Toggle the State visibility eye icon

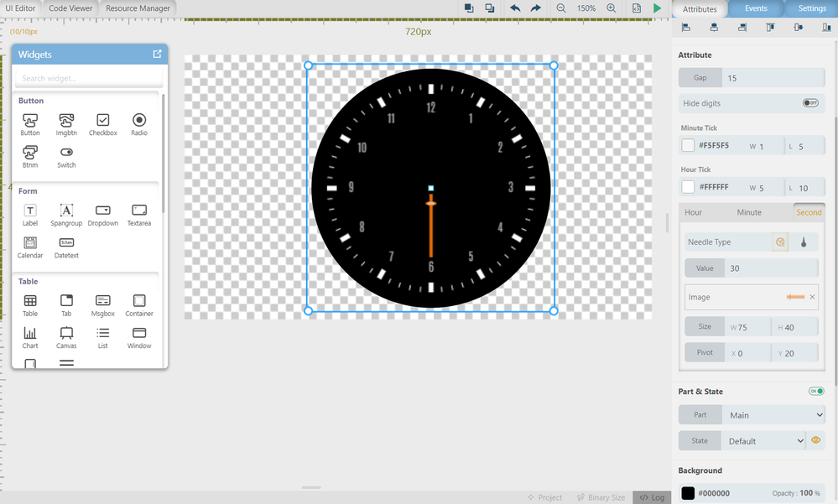coord(815,440)
